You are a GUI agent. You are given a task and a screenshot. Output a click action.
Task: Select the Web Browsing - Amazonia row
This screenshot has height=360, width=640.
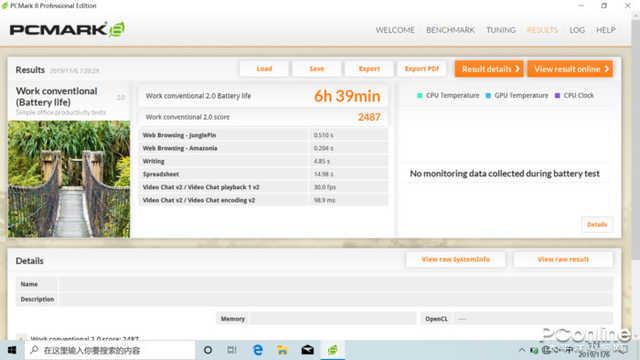point(263,148)
